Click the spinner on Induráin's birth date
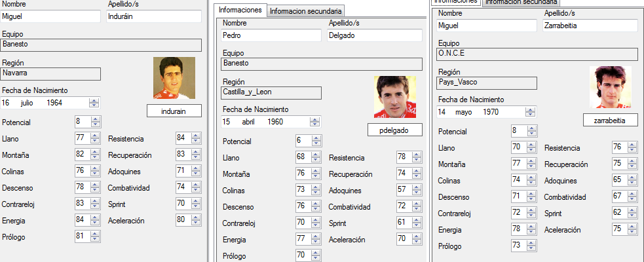Image resolution: width=644 pixels, height=262 pixels. pyautogui.click(x=94, y=103)
